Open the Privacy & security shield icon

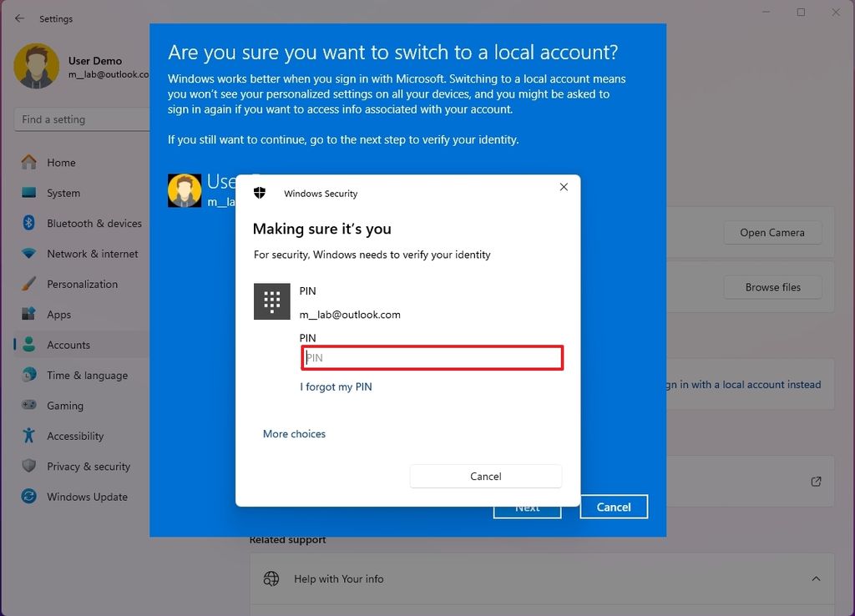tap(28, 466)
